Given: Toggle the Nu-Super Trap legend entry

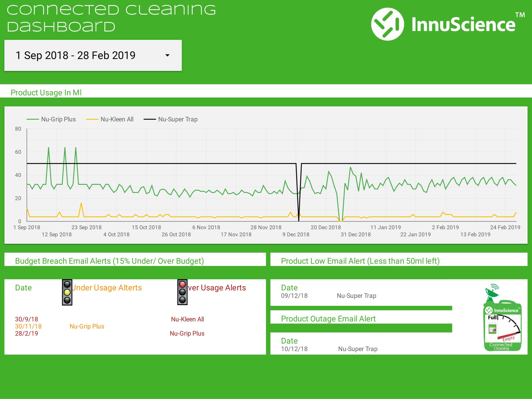Looking at the screenshot, I should 171,119.
